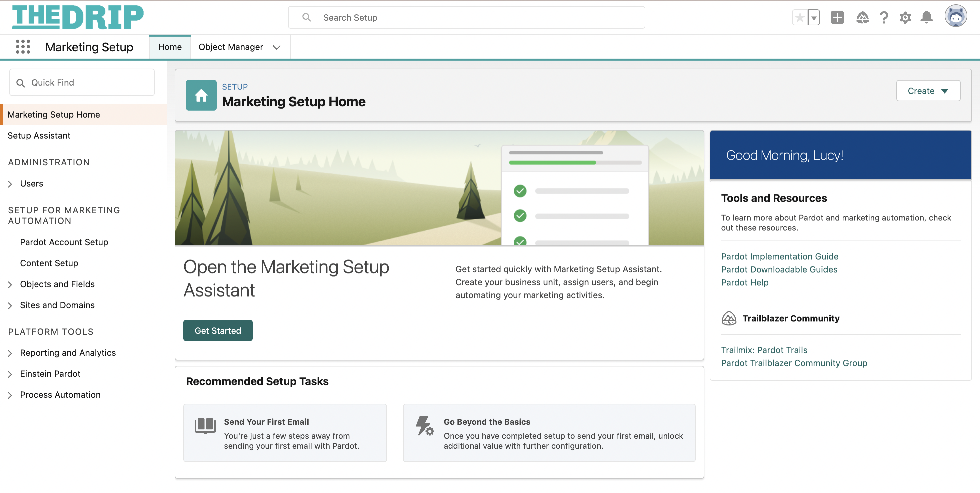The width and height of the screenshot is (980, 493).
Task: Click the Quick Find magnifier icon
Action: (x=21, y=83)
